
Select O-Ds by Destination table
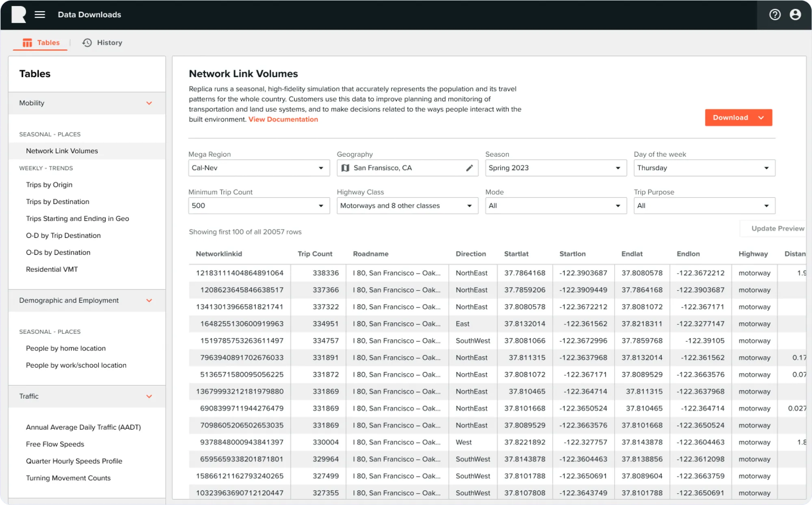(58, 252)
